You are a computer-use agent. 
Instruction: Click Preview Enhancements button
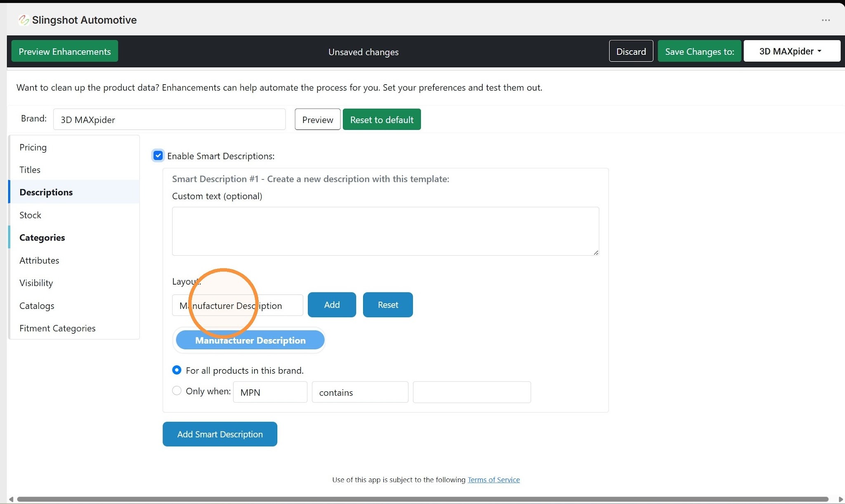point(65,51)
